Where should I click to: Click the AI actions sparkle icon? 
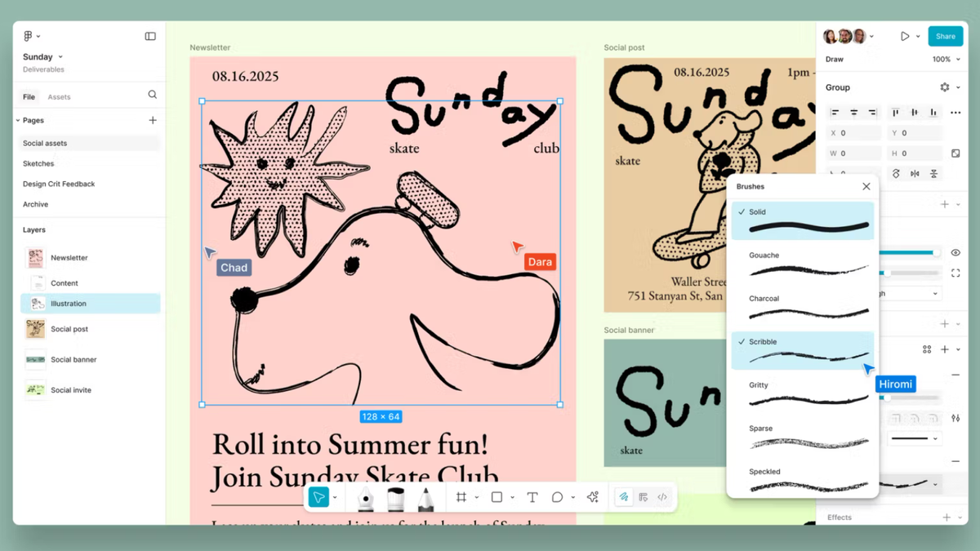(592, 496)
